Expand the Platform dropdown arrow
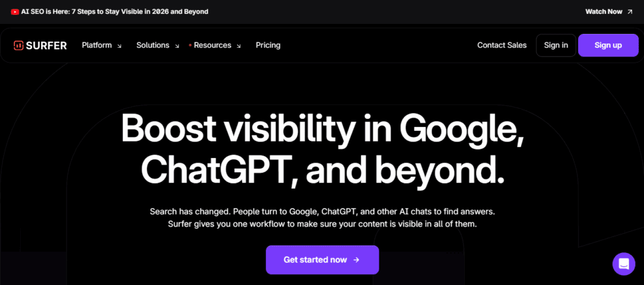The height and width of the screenshot is (285, 644). (x=119, y=46)
